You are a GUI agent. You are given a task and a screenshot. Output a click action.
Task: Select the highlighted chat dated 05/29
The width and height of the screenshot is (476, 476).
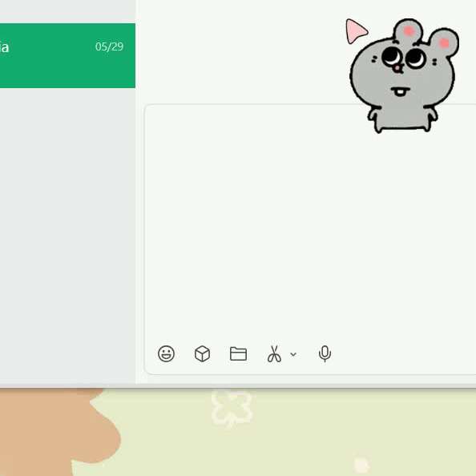67,55
